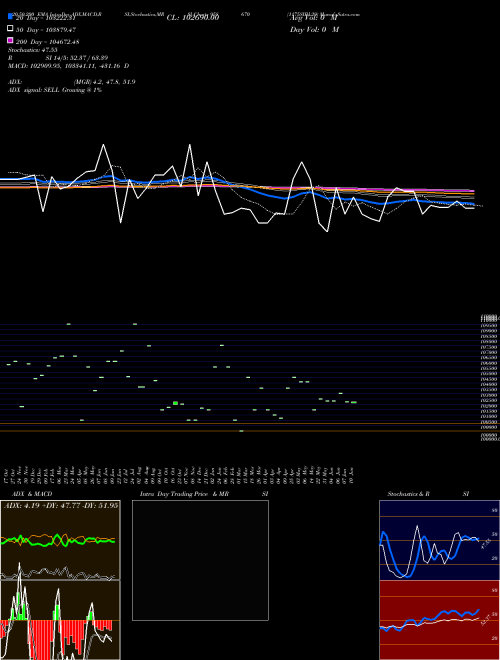Select the 50 Day EMA value text
Image resolution: width=500 pixels, height=660 pixels.
[x=47, y=30]
